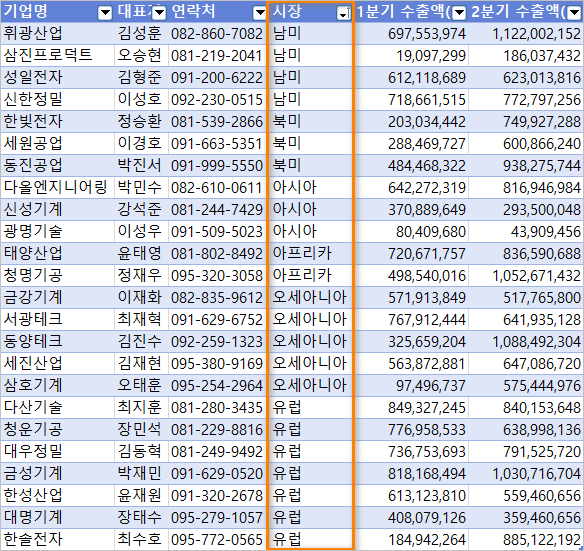Select the 1,122,002,152 export amount cell
This screenshot has width=584, height=551.
click(526, 34)
